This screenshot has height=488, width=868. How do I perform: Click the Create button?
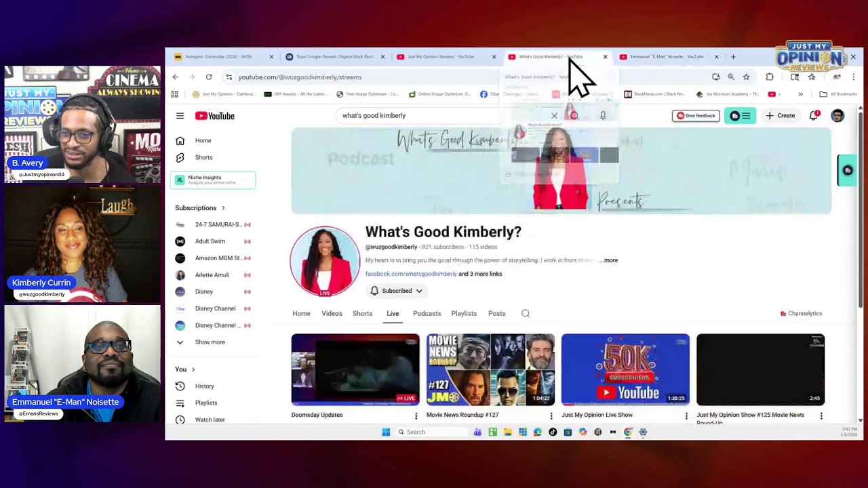781,116
